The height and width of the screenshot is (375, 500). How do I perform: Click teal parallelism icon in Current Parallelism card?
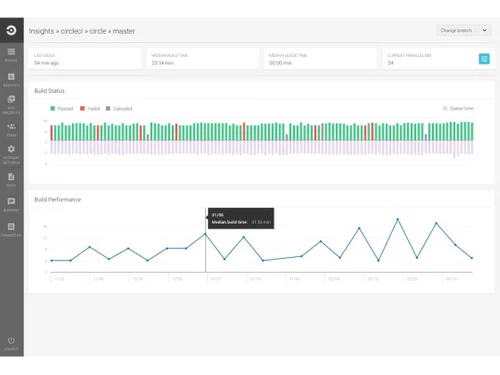tap(484, 59)
